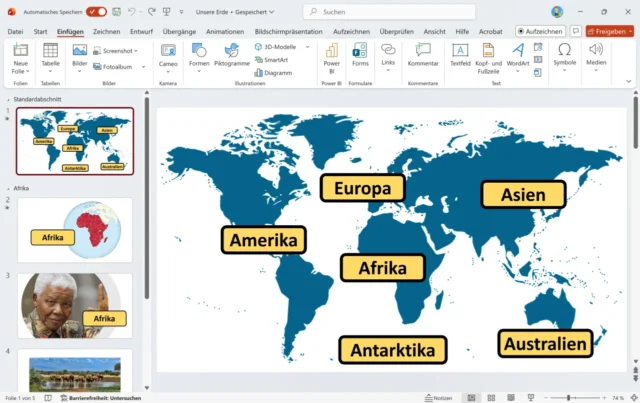Click Kopf- und Fußzeile icon
640x403 pixels.
click(x=489, y=59)
